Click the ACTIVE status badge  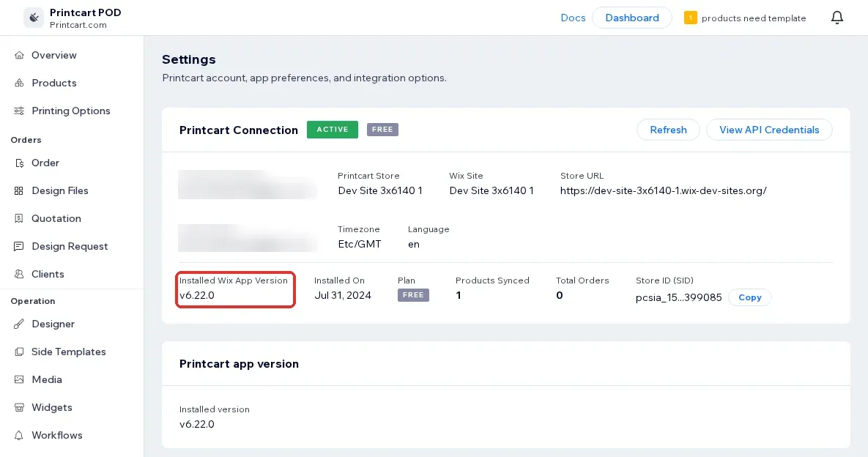[332, 130]
